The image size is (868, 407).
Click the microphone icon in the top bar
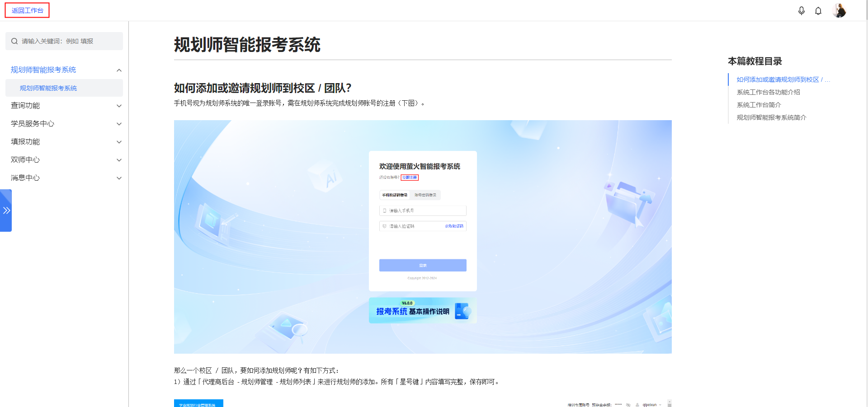pyautogui.click(x=802, y=10)
